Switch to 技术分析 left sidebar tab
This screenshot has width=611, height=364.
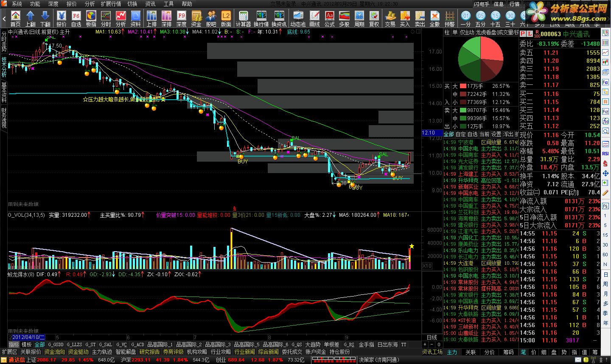coord(4,66)
